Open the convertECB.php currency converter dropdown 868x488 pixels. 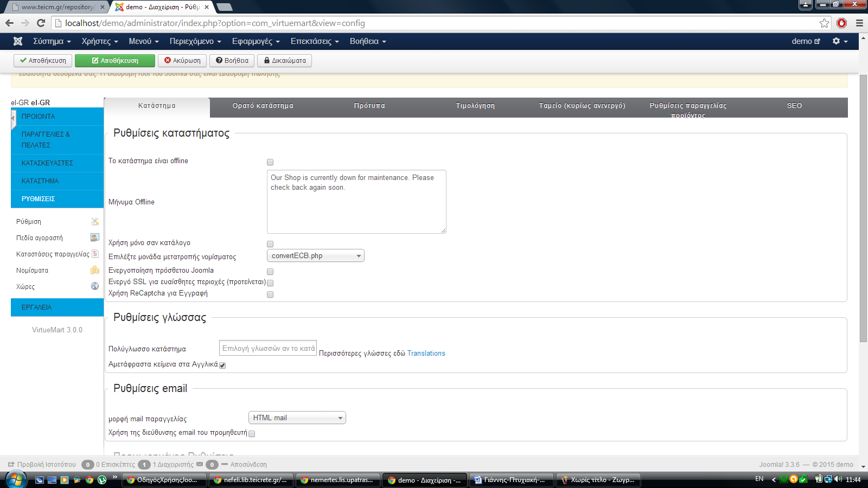pyautogui.click(x=316, y=255)
